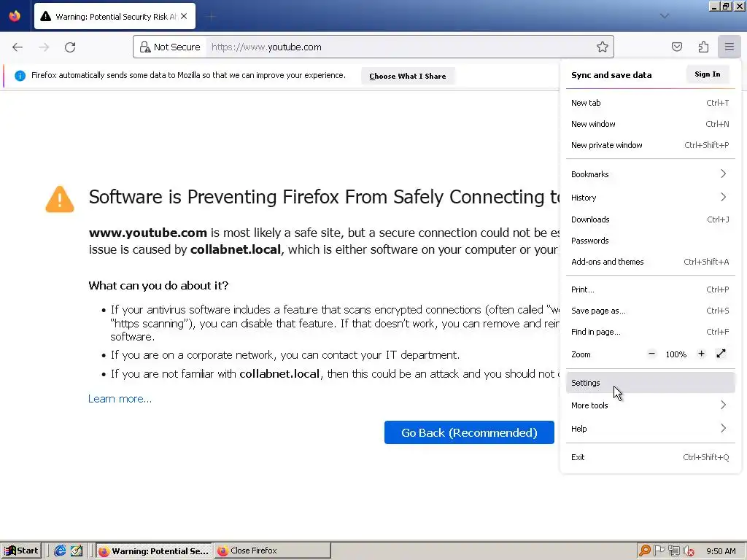This screenshot has width=747, height=560.
Task: Exit Firefox via the menu
Action: [650, 457]
